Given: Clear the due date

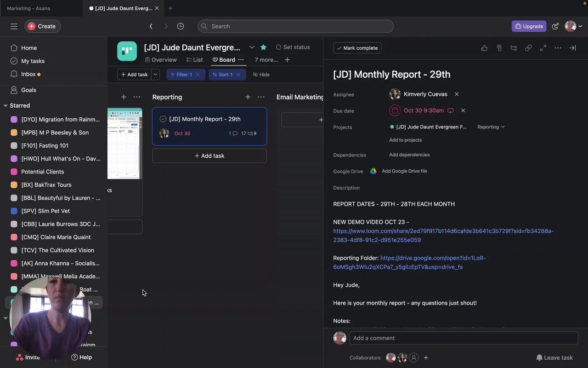Looking at the screenshot, I should click(463, 110).
